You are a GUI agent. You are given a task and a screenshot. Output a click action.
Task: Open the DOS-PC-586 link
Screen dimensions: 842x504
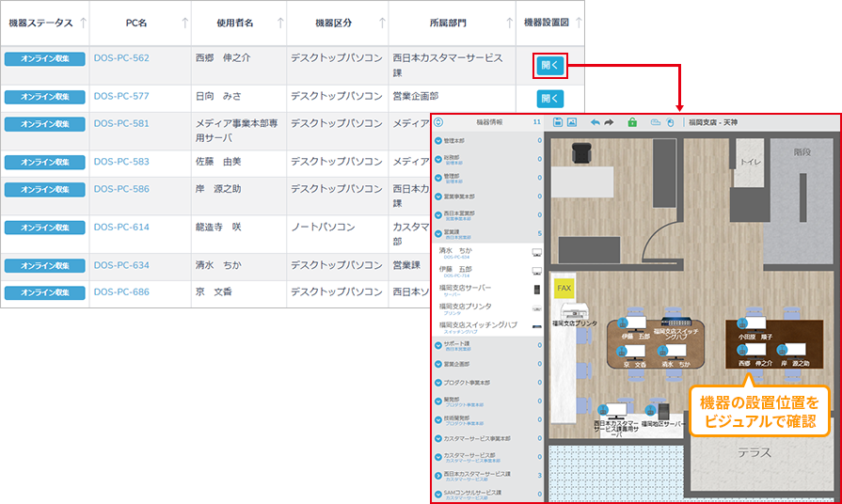(121, 189)
